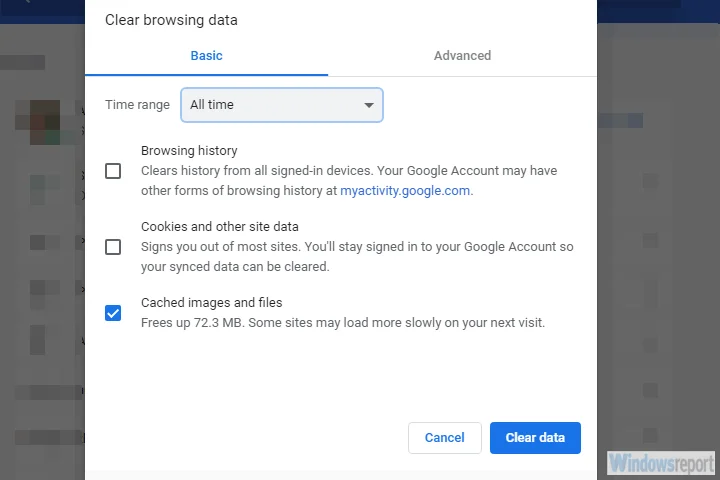The image size is (720, 480).
Task: Click the 'Frees up 72.3 MB' description text
Action: tap(342, 323)
